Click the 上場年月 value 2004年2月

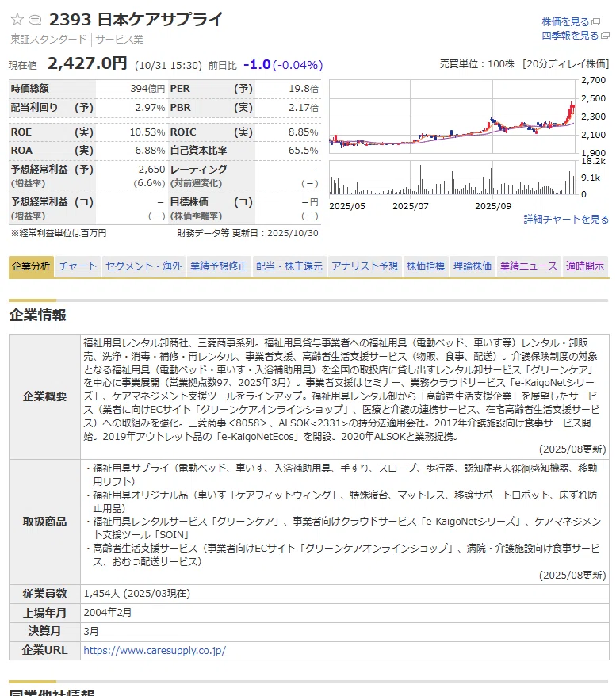(x=107, y=613)
